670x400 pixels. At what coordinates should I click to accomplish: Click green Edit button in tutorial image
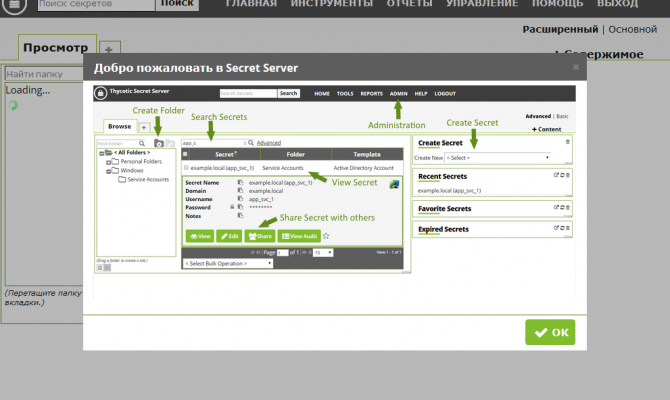(229, 236)
